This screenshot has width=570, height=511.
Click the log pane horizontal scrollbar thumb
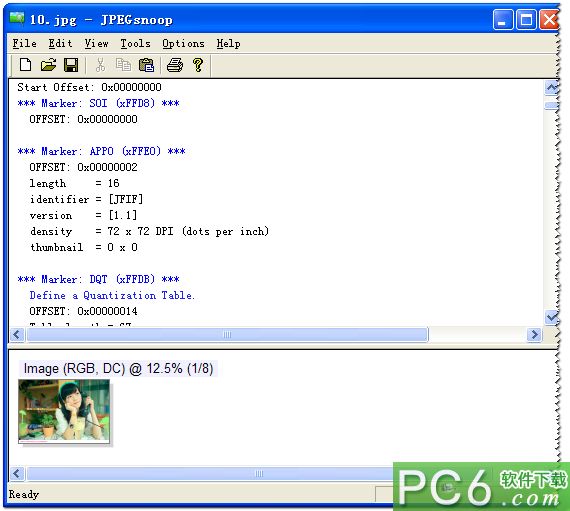[x=227, y=334]
